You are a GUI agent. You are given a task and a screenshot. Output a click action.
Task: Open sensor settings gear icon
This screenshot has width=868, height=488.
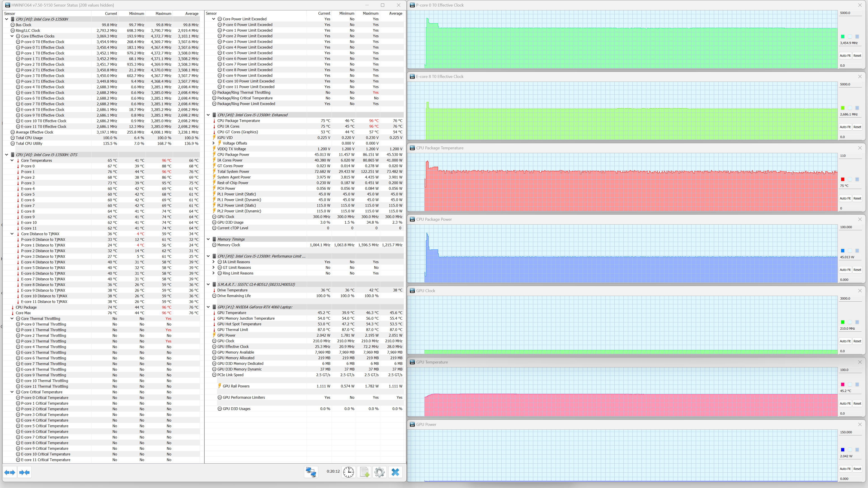tap(380, 472)
